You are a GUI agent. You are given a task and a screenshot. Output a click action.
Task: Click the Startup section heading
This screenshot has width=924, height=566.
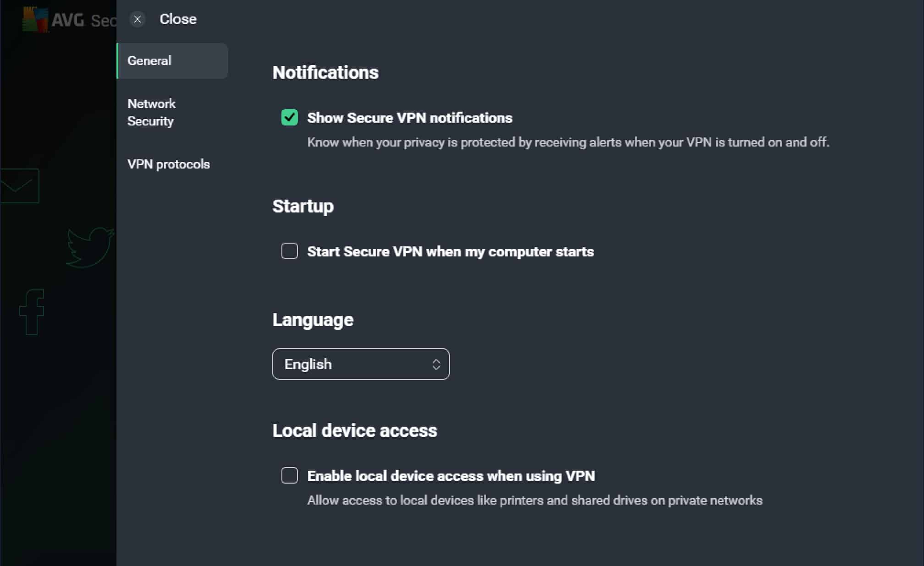coord(303,206)
